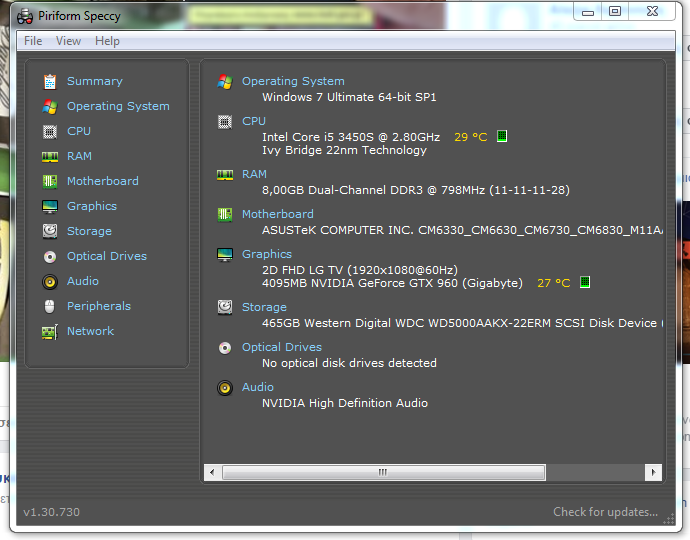Open the Motherboard heading link in summary

278,214
